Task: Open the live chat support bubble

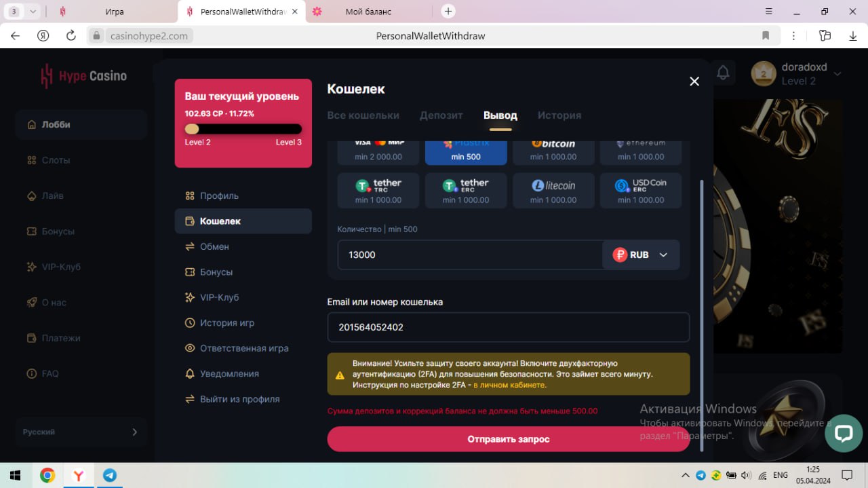Action: [x=843, y=434]
